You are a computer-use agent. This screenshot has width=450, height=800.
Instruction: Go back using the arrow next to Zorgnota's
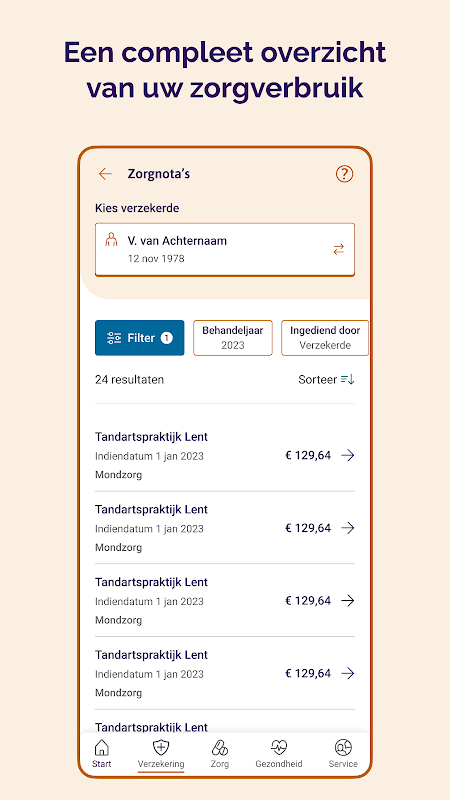(105, 174)
